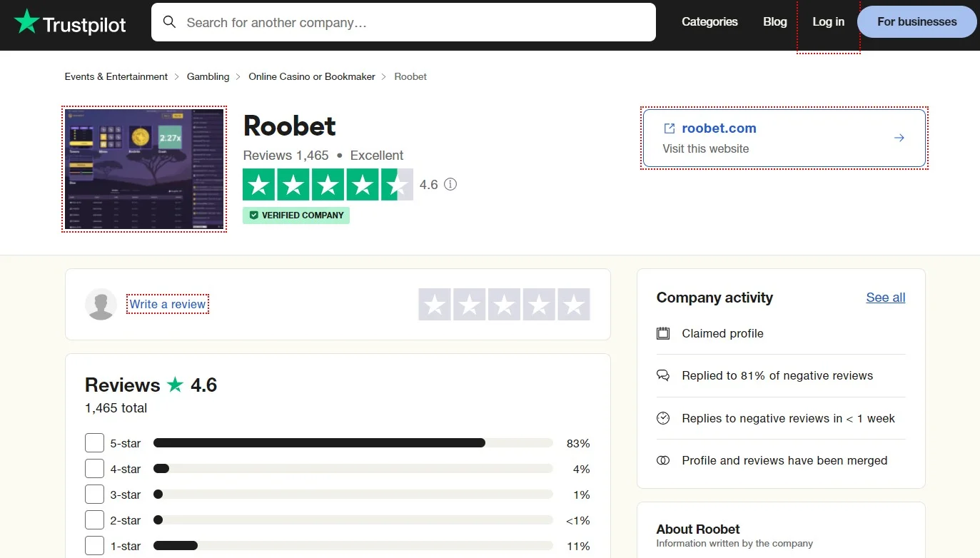Click the Trustpilot star logo

click(28, 22)
